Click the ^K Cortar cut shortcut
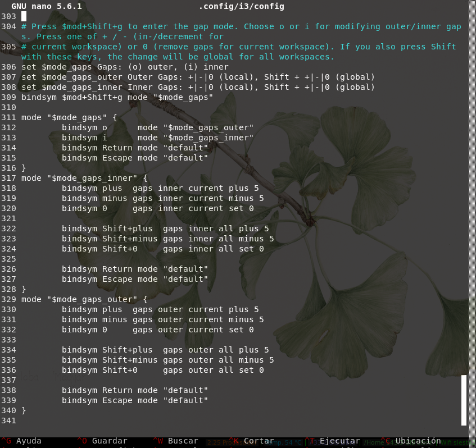Image resolution: width=476 pixels, height=448 pixels. pyautogui.click(x=252, y=441)
